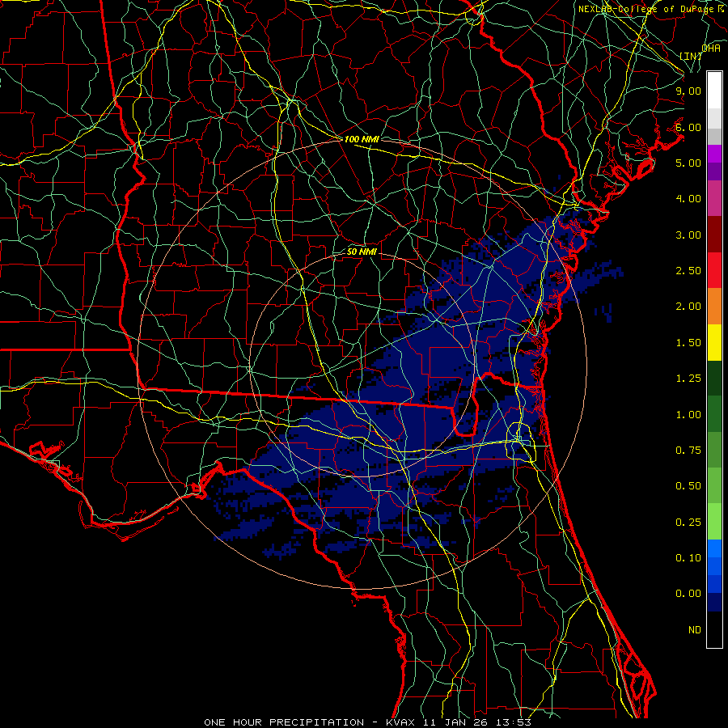The height and width of the screenshot is (728, 728).
Task: Click the '1.50' legend value
Action: (688, 343)
